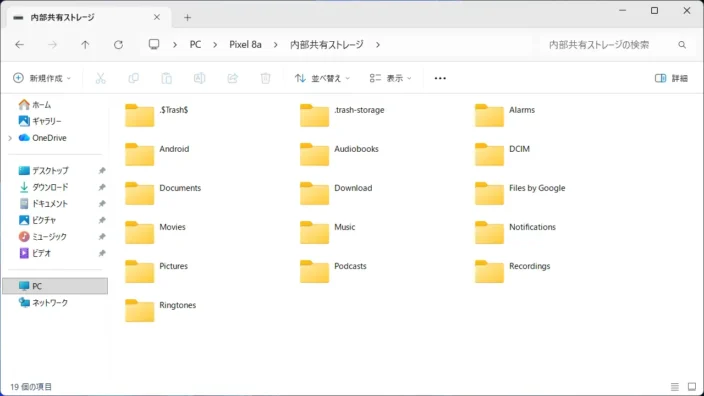Open the .trash-storage folder

(x=343, y=115)
